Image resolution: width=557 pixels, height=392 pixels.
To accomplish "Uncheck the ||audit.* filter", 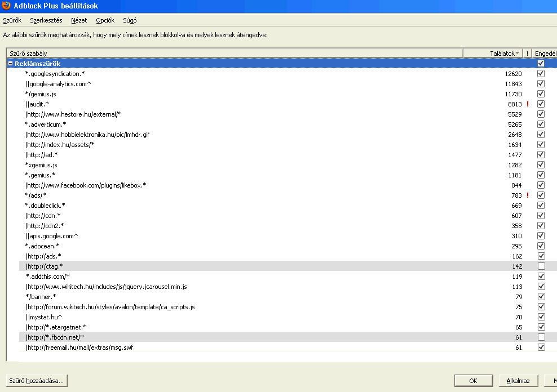I will point(541,104).
